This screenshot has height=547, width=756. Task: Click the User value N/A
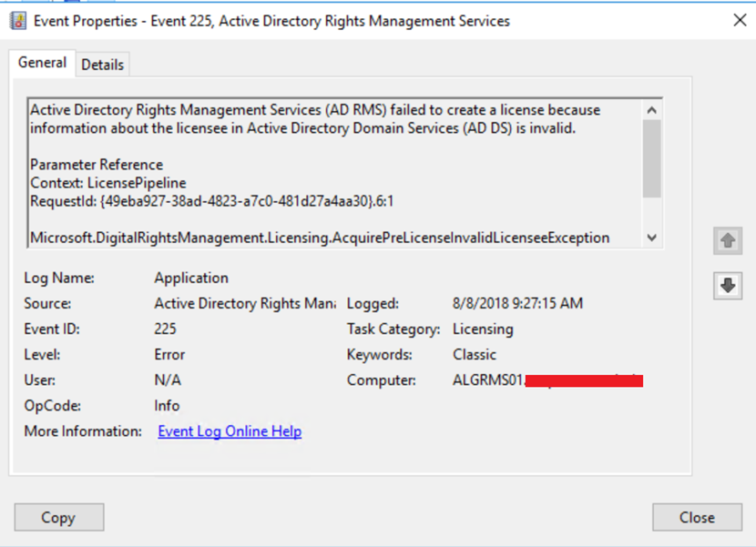pos(168,380)
